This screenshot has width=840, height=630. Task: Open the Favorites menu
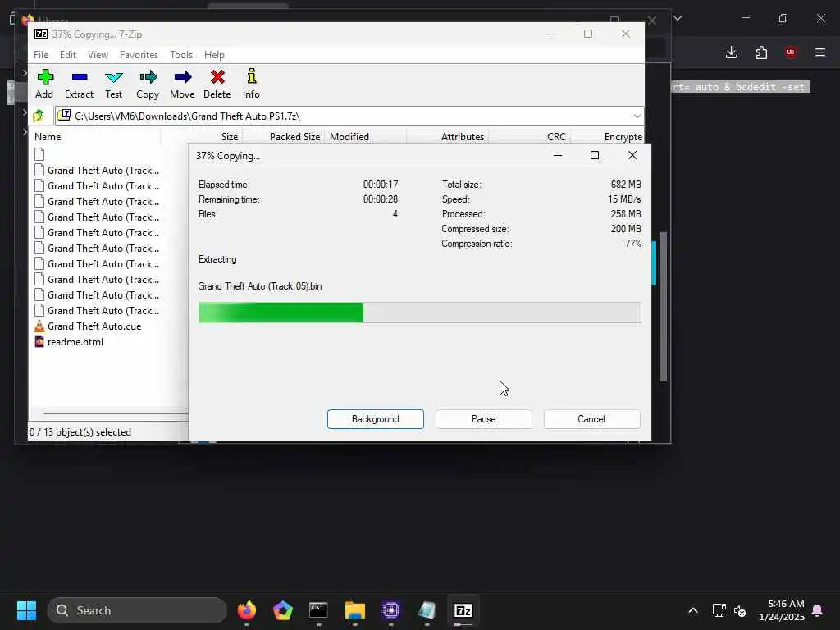tap(139, 55)
